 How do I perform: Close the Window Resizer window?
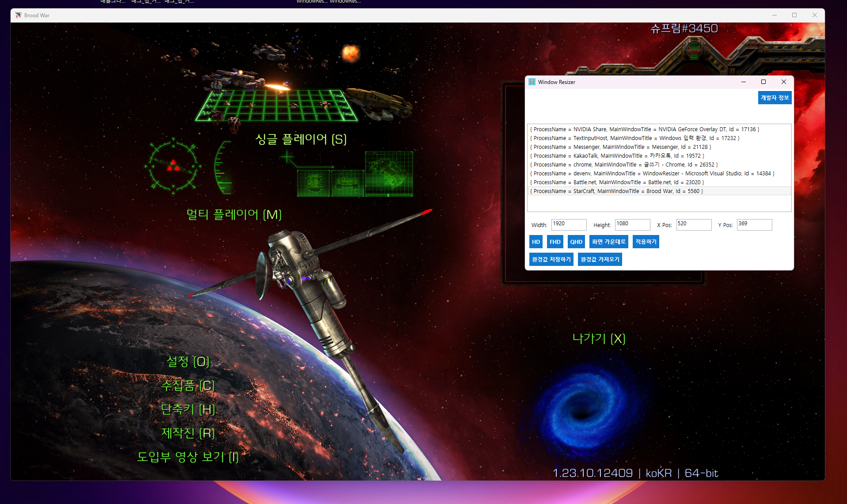click(x=784, y=82)
